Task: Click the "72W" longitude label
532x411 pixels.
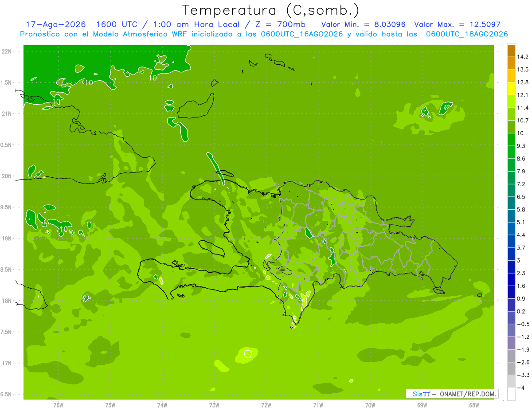Action: pos(266,405)
